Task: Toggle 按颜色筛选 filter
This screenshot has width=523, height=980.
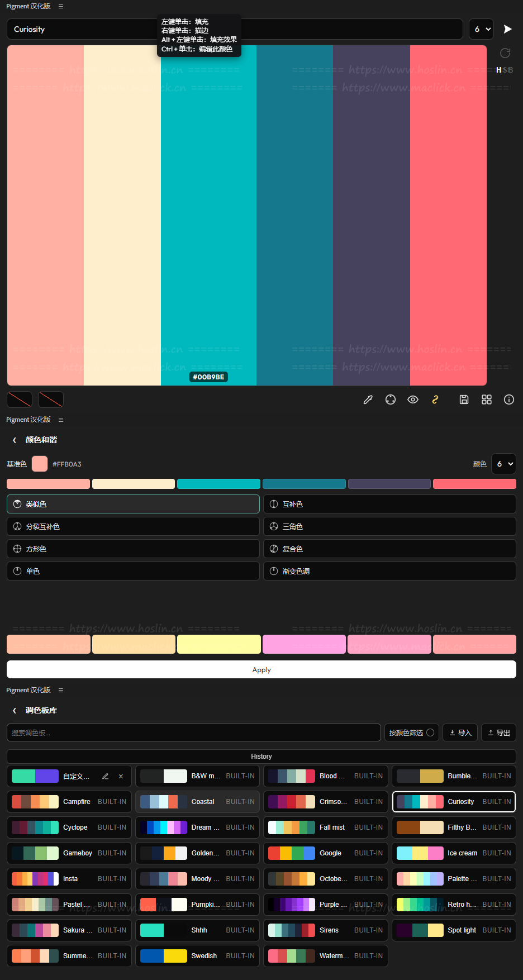Action: pyautogui.click(x=412, y=732)
